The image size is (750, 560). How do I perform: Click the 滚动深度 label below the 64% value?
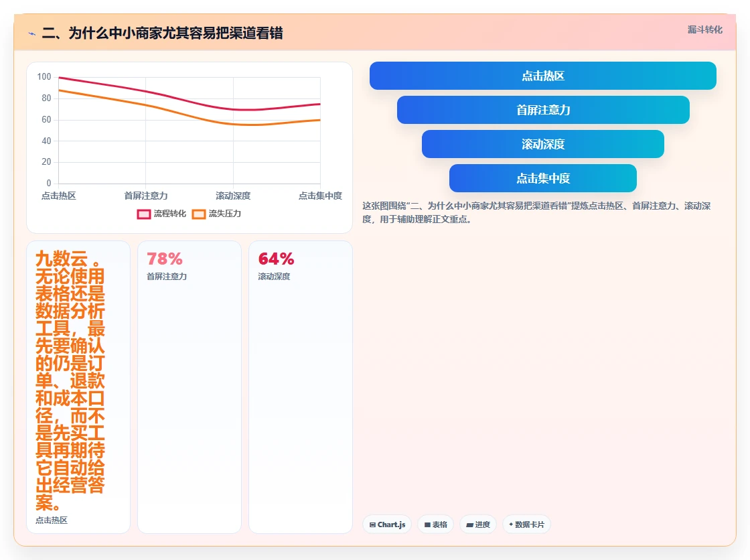tap(274, 277)
